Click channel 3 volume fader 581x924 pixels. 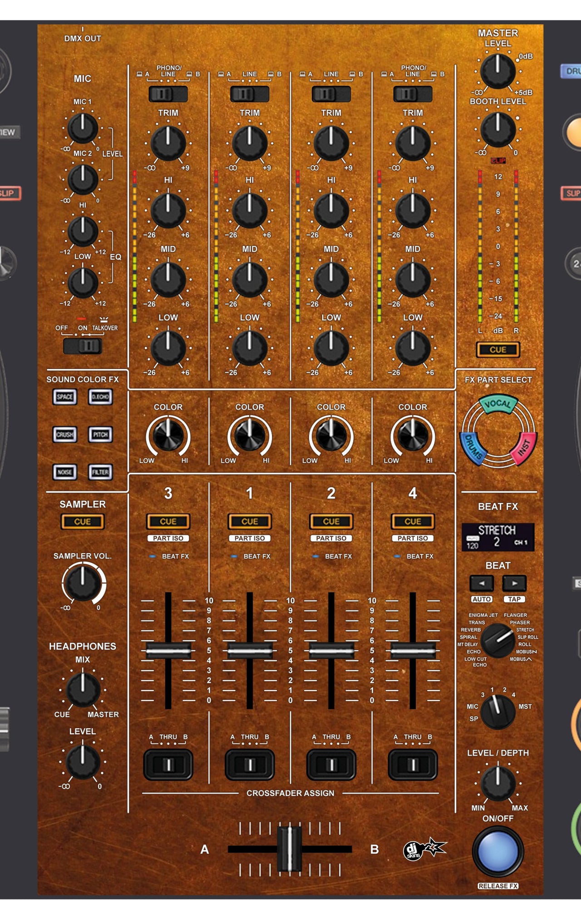coord(168,651)
